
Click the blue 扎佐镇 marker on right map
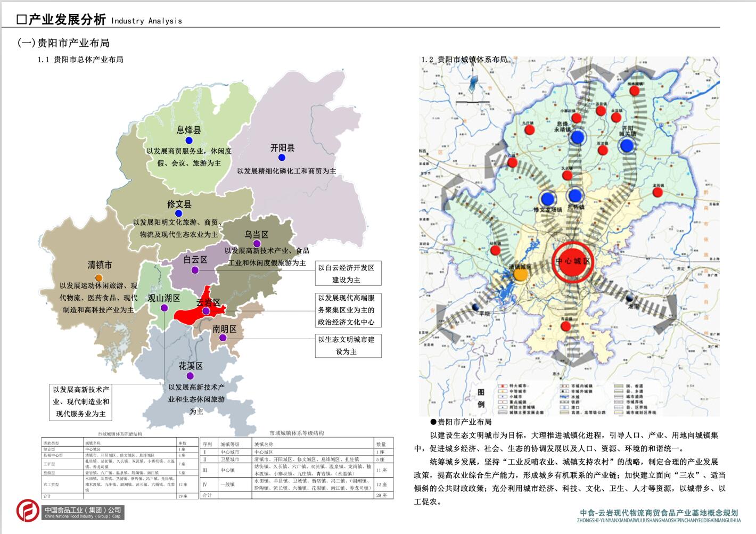point(575,195)
